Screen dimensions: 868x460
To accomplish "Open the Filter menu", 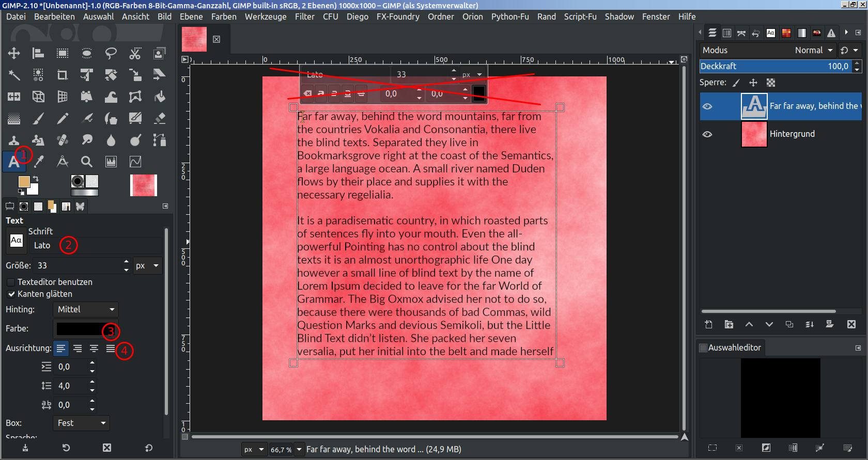I will click(305, 17).
